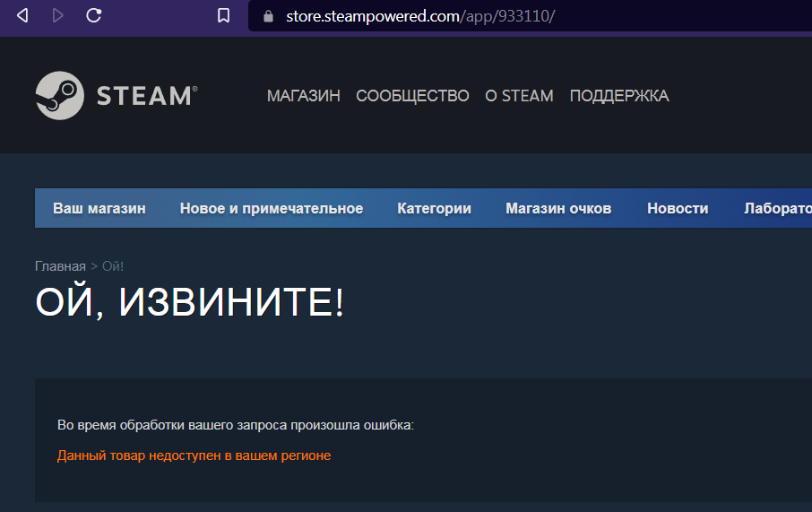The image size is (812, 512).
Task: Open the Новости tab
Action: click(x=678, y=208)
